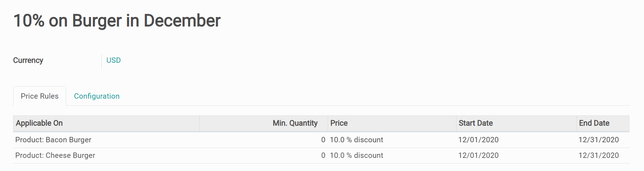The image size is (644, 171).
Task: Open the USD currency link
Action: click(x=114, y=60)
